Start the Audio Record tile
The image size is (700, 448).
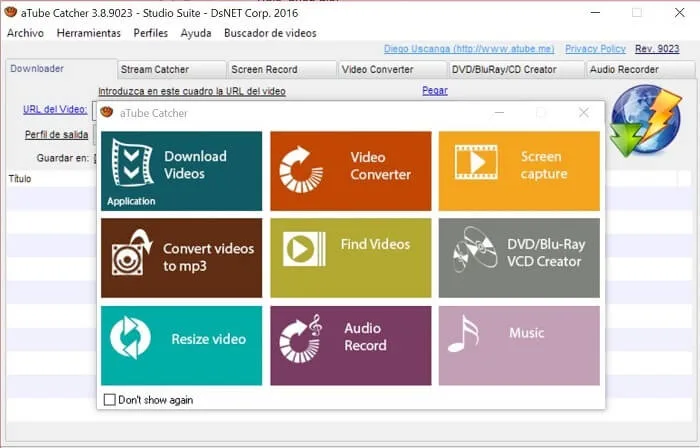350,345
